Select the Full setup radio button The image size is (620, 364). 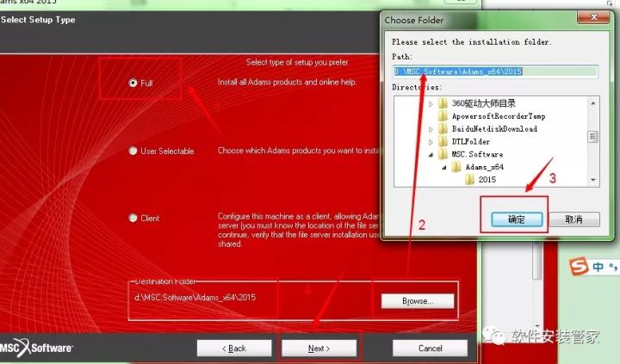[133, 83]
